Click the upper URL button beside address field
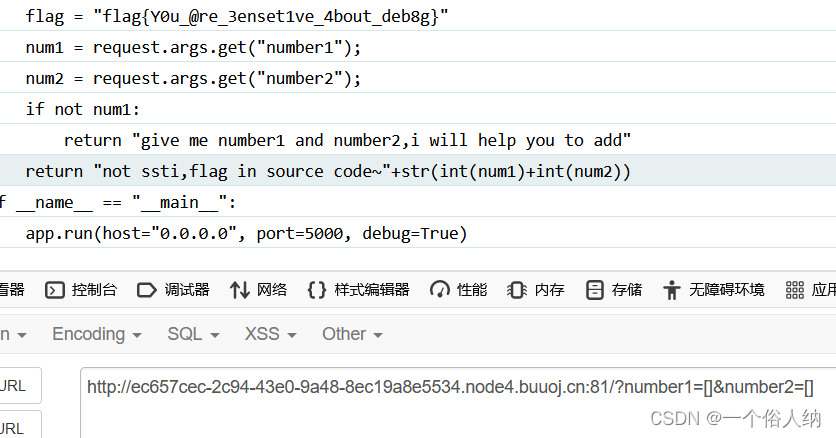836x438 pixels. pos(19,385)
